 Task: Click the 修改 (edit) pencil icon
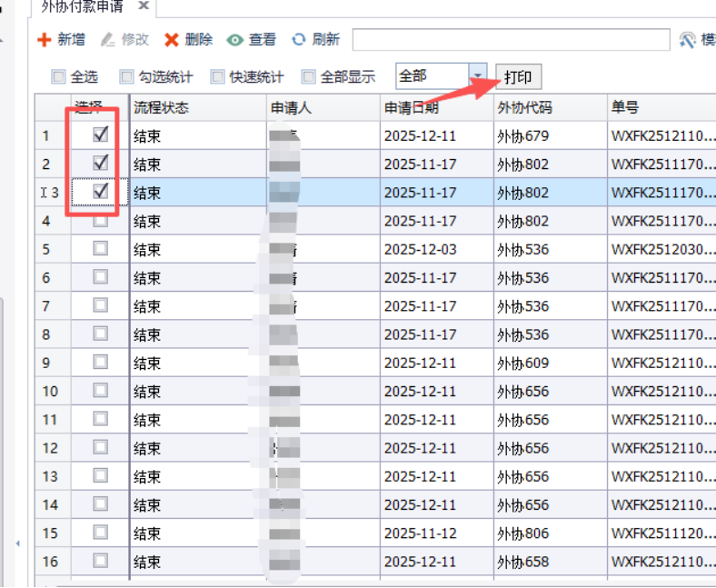[x=107, y=40]
